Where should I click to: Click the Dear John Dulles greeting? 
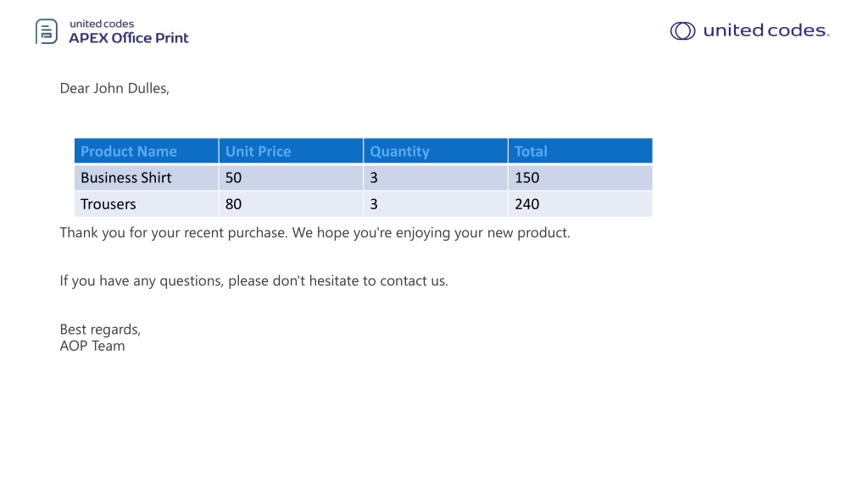[x=114, y=88]
